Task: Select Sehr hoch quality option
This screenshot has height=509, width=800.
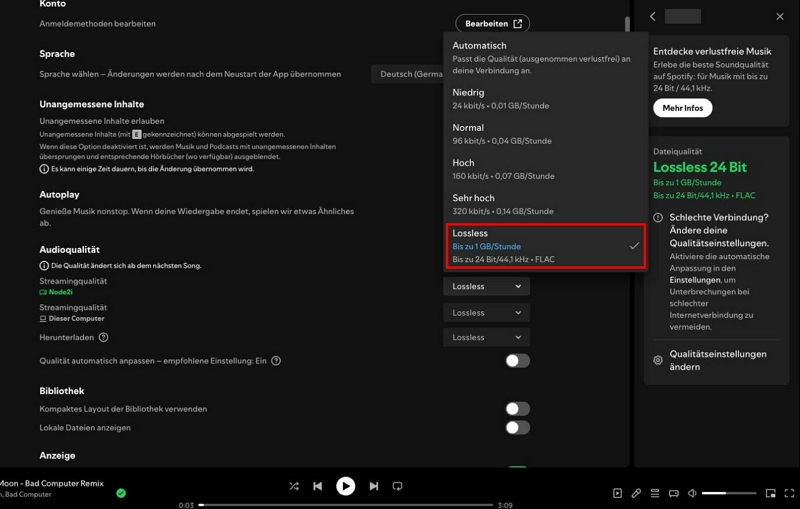Action: click(x=545, y=204)
